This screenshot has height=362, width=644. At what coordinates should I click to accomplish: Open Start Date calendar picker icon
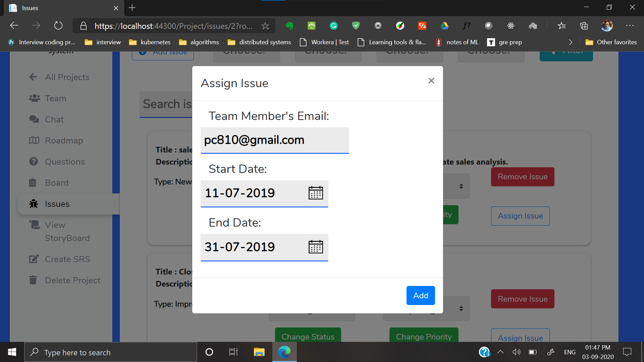pos(315,193)
